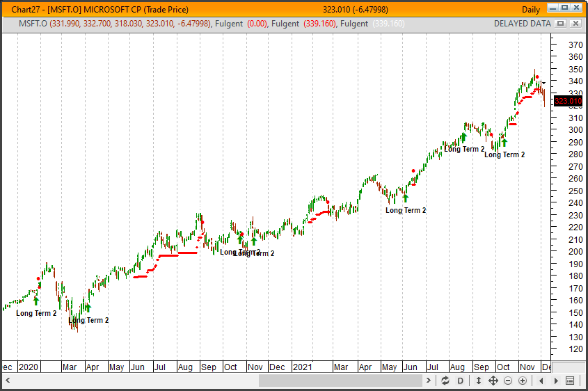Click the 180 price axis label

(x=575, y=276)
